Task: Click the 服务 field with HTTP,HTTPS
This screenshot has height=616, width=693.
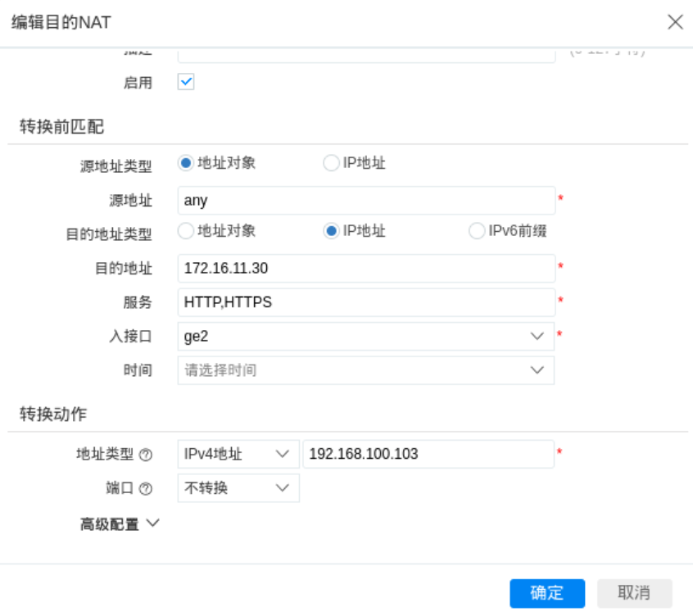Action: point(365,302)
